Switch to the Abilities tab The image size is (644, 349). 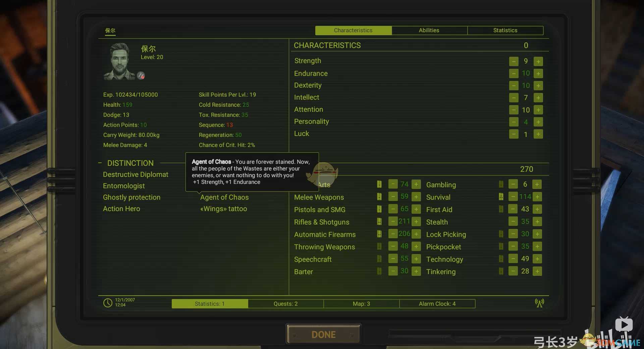tap(429, 31)
